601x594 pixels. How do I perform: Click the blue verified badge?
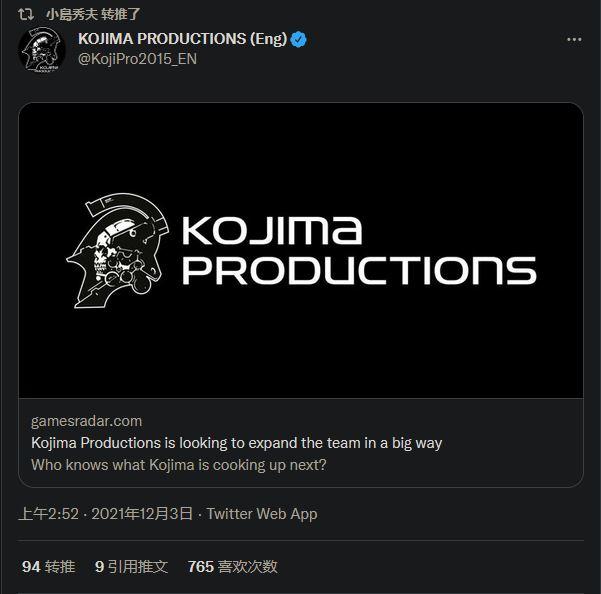coord(299,40)
